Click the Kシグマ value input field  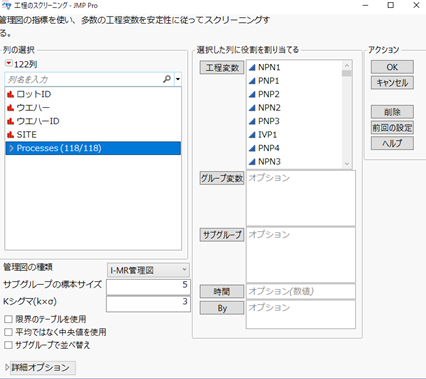(x=148, y=304)
